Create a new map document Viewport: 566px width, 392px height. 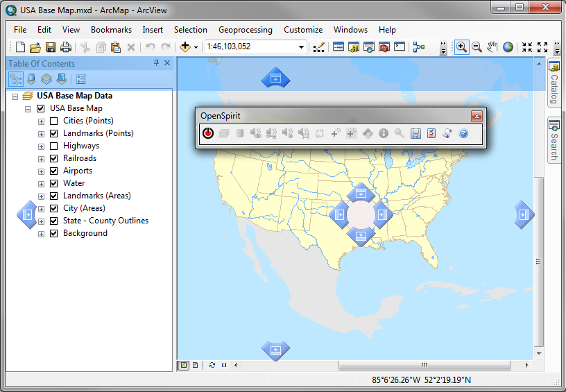click(x=21, y=47)
